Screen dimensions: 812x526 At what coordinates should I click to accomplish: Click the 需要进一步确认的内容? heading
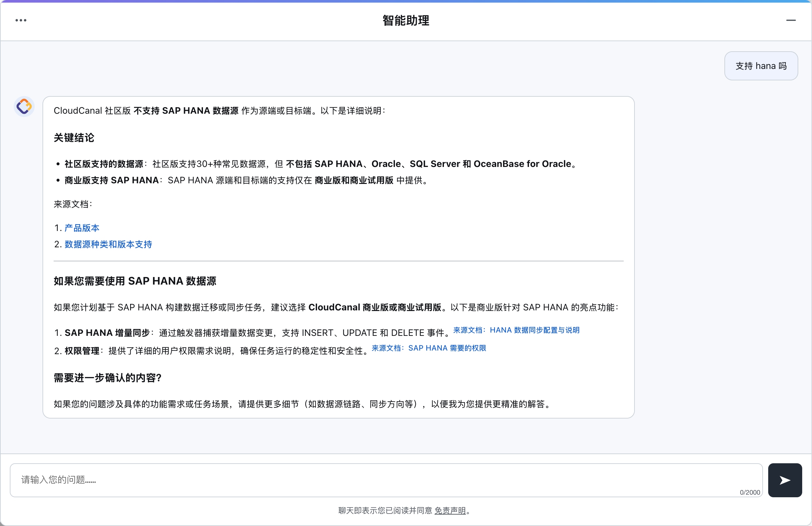point(108,378)
